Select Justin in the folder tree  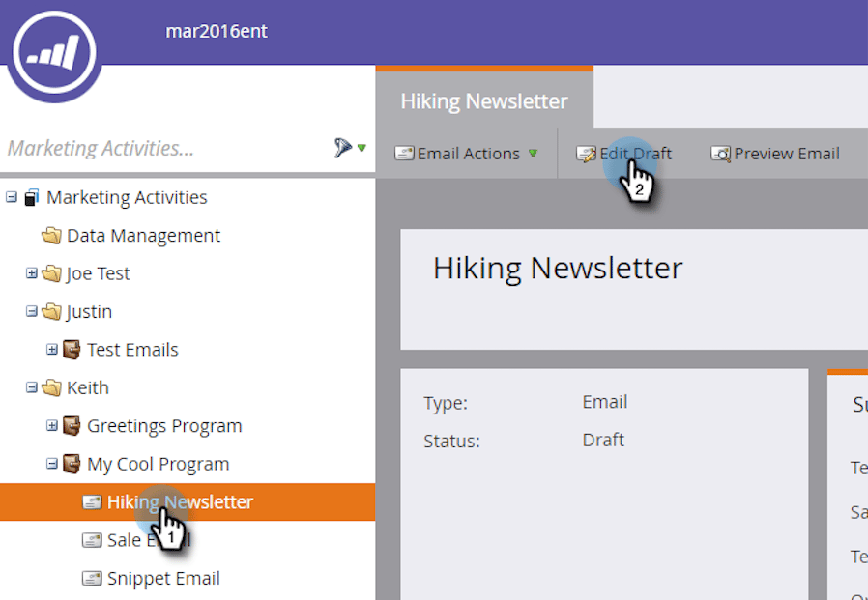click(x=90, y=311)
